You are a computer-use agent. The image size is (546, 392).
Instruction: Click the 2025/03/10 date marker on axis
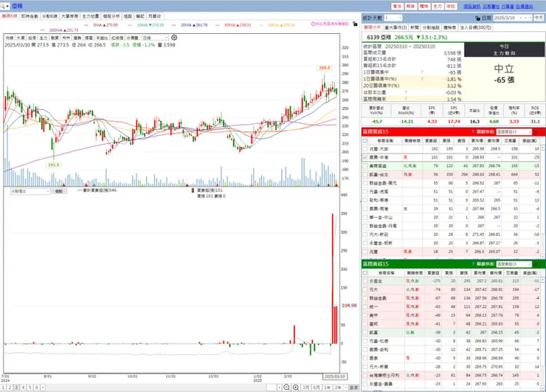[335, 376]
